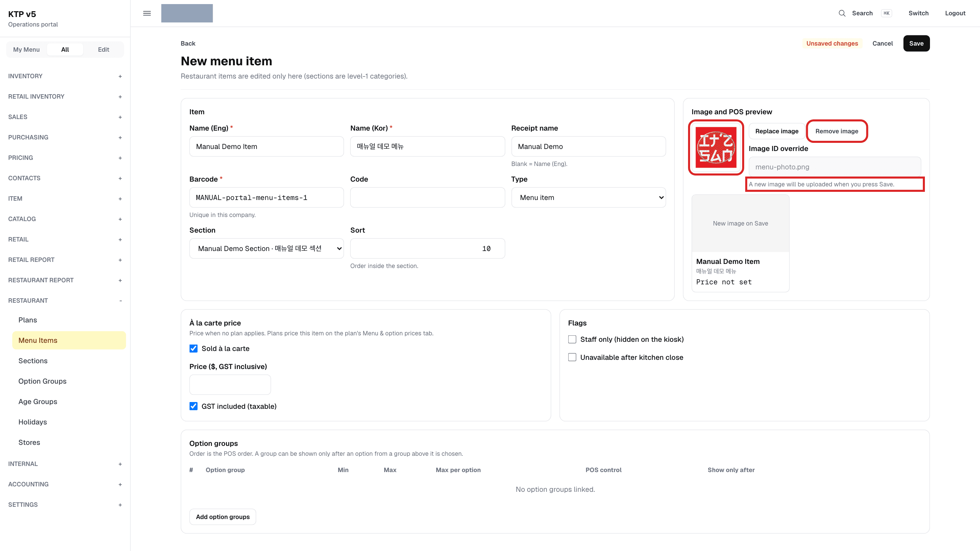Uncheck GST included (taxable) checkbox
This screenshot has height=551, width=980.
[193, 406]
